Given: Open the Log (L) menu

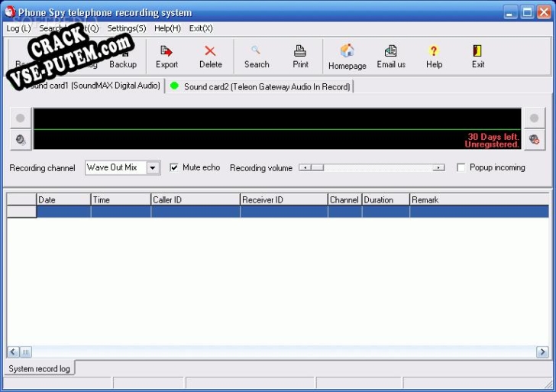Looking at the screenshot, I should (x=19, y=28).
